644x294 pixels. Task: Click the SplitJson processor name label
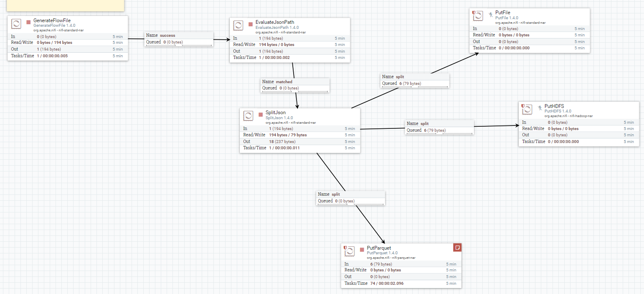[x=276, y=112]
